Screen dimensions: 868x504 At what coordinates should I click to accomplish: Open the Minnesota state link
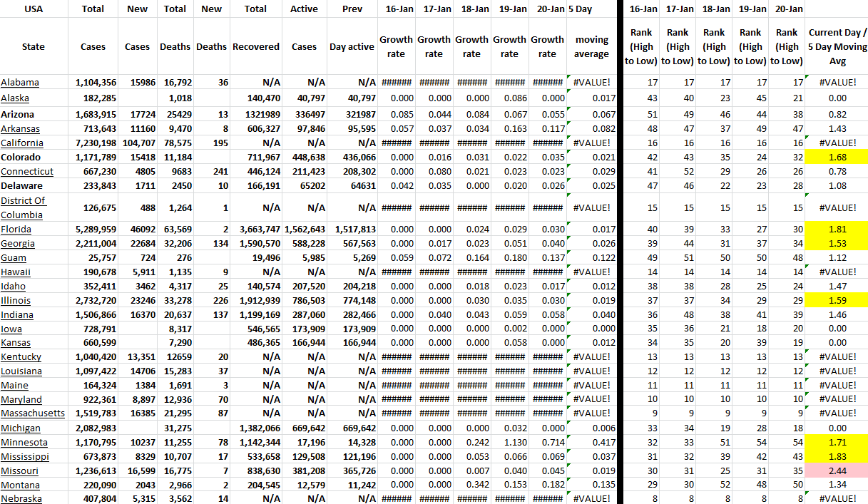coord(24,443)
